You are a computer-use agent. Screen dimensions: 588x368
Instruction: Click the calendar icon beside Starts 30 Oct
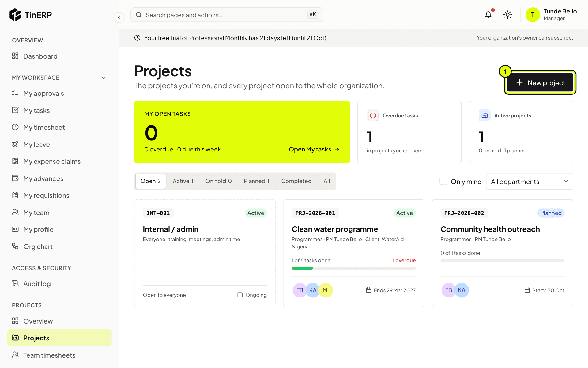pos(527,290)
